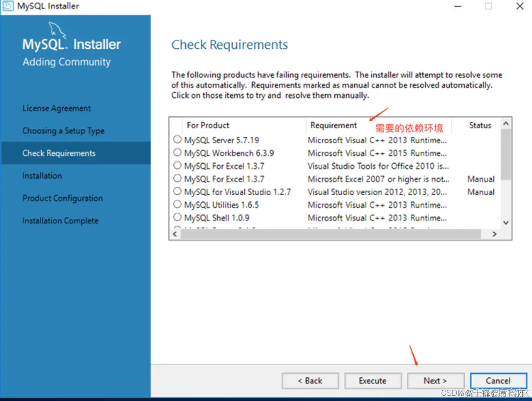Click the Execute button
532x401 pixels.
click(x=373, y=381)
